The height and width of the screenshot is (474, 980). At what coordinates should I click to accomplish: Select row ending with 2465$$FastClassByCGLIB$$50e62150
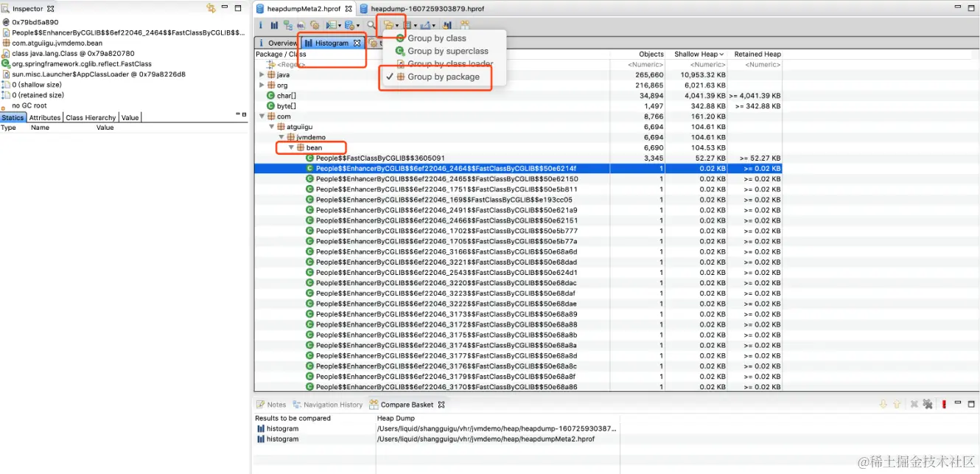tap(518, 178)
